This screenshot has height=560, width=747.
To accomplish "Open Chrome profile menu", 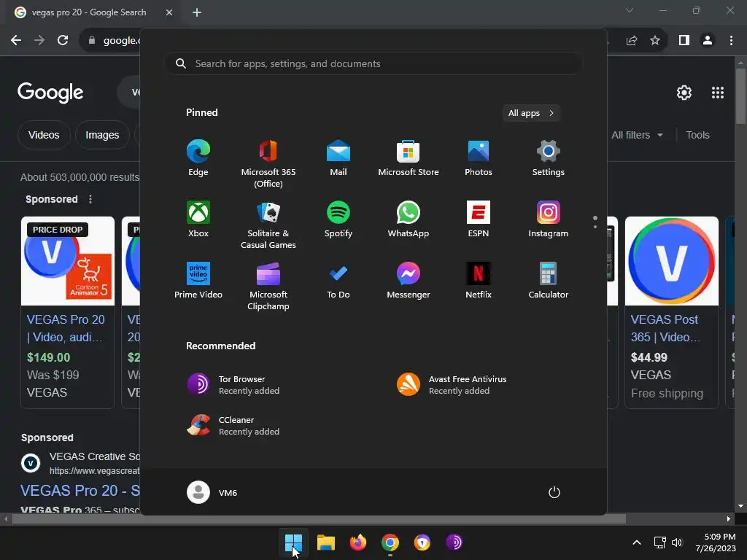I will (708, 41).
